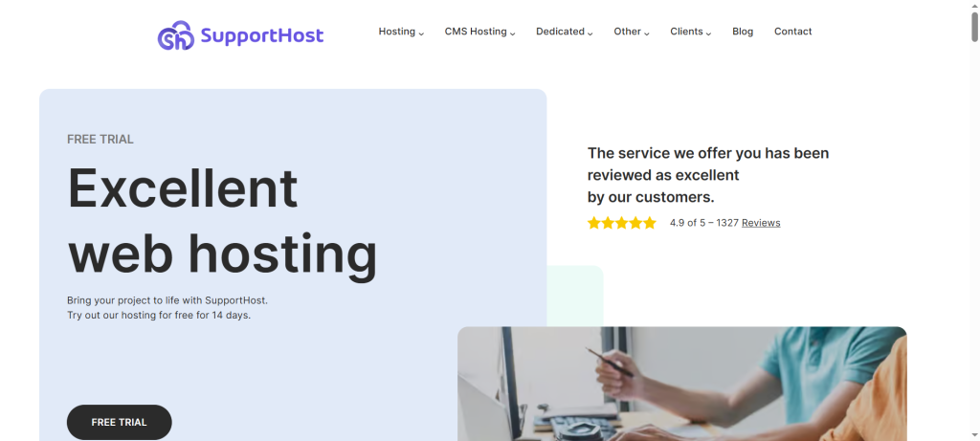
Task: Select the Hosting menu label
Action: pyautogui.click(x=397, y=32)
